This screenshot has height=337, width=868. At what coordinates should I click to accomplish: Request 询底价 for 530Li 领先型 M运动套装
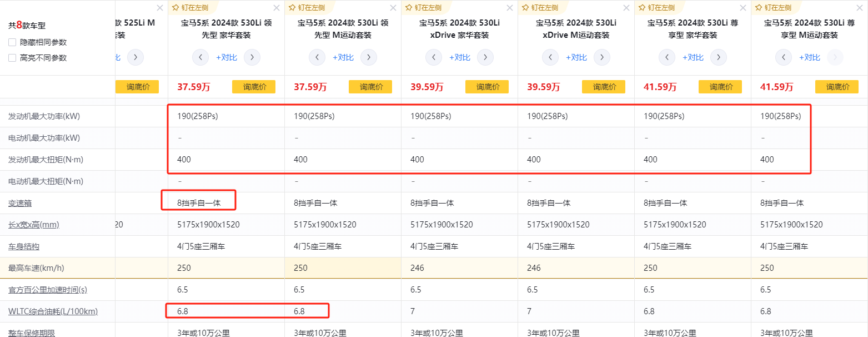(370, 87)
